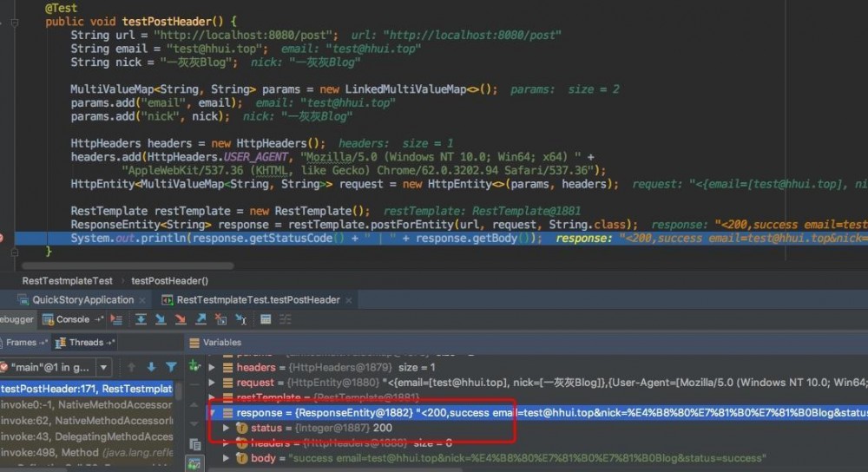Move watch up using arrow icon
The width and height of the screenshot is (868, 472).
point(194,405)
